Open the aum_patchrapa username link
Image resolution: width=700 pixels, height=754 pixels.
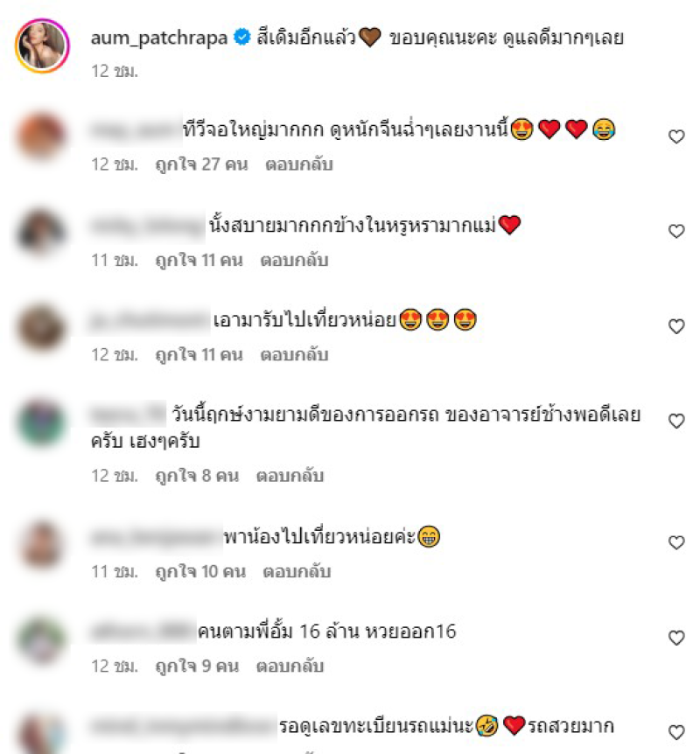pyautogui.click(x=158, y=38)
